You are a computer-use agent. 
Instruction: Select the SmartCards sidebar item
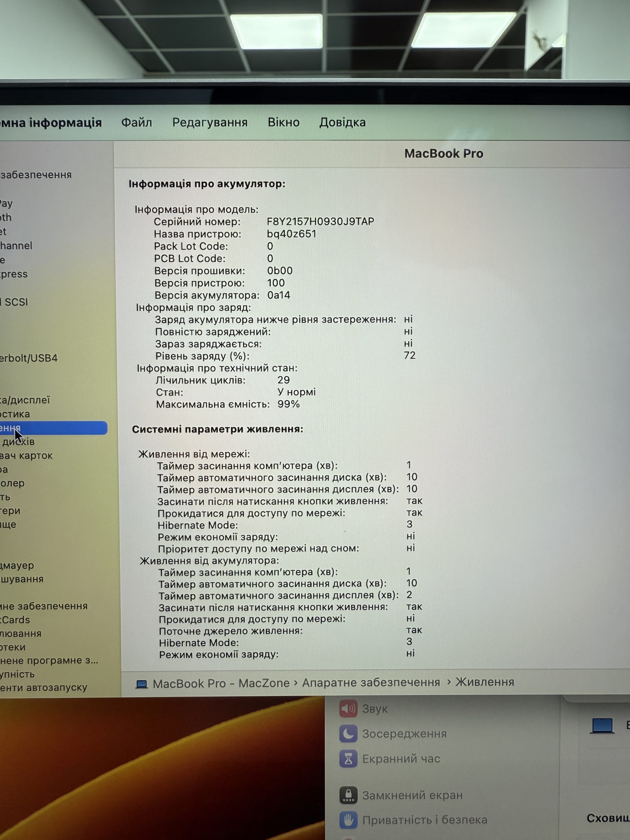(x=15, y=620)
